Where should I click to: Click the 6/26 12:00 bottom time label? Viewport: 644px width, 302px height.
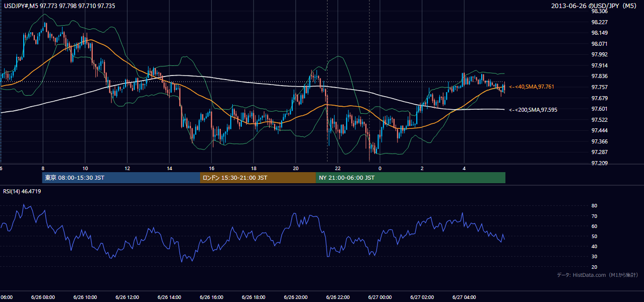pos(127,297)
